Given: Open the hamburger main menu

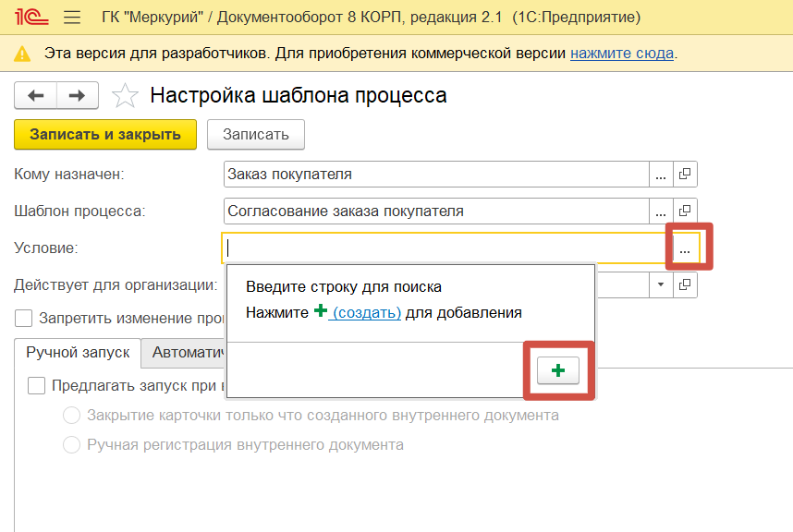Looking at the screenshot, I should [69, 18].
